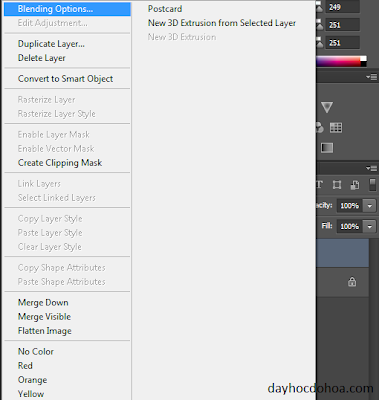Assign the Yellow layer color label
The image size is (379, 400).
(x=31, y=394)
